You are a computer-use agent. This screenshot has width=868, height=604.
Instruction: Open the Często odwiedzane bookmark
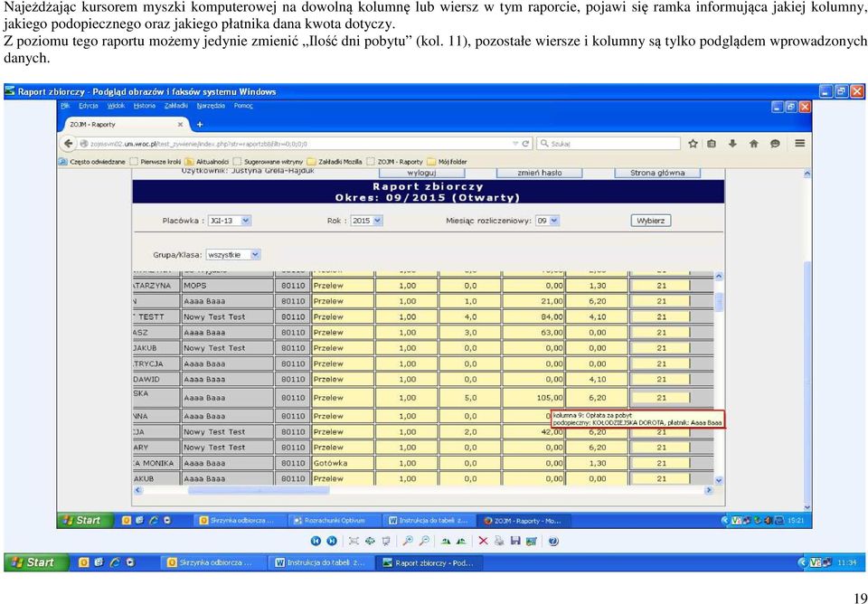point(92,162)
